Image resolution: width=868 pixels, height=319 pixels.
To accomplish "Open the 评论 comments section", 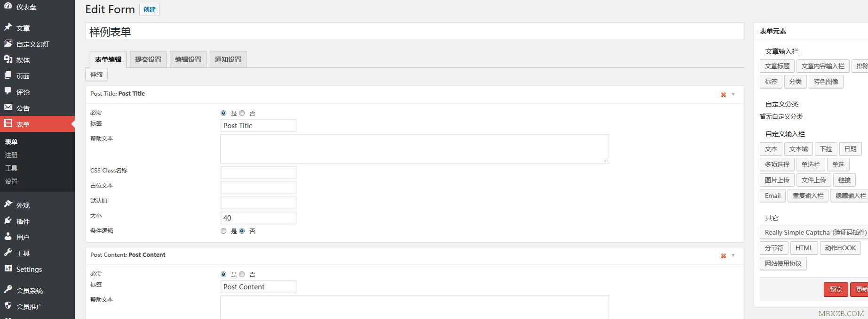I will [22, 92].
